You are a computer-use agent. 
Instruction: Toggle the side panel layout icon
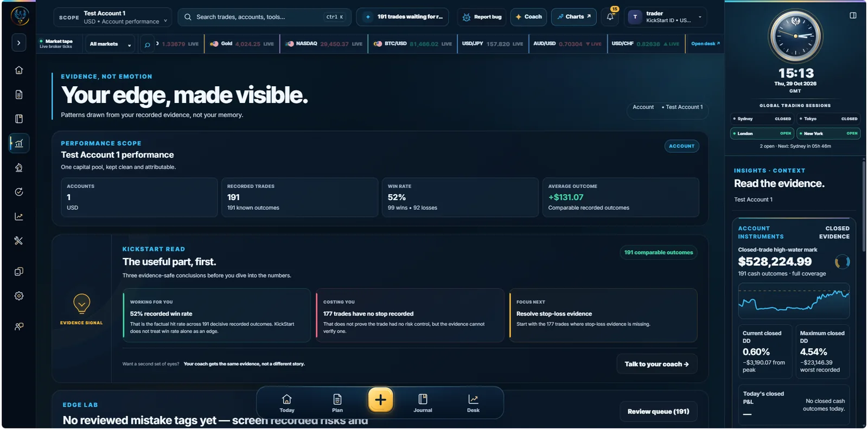click(x=853, y=15)
